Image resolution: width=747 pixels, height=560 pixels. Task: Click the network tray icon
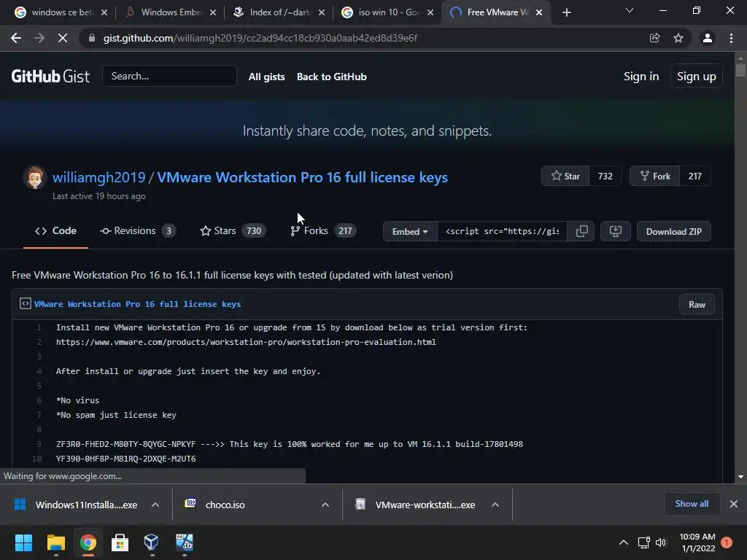pos(643,542)
